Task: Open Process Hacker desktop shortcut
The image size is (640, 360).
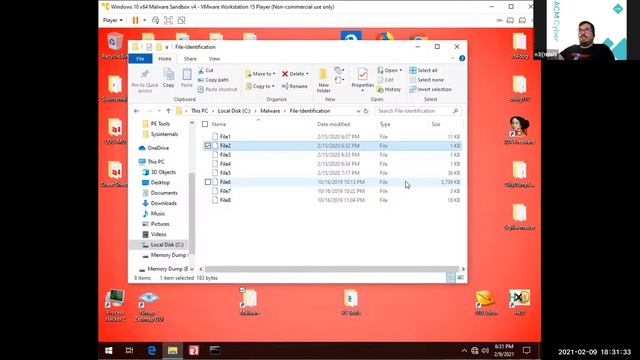Action: (x=115, y=305)
